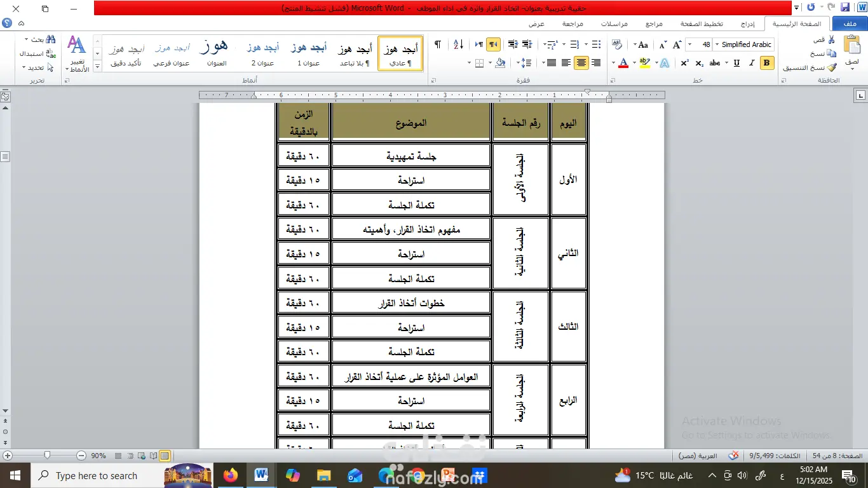This screenshot has height=488, width=868.
Task: Toggle Underline formatting
Action: [x=736, y=63]
